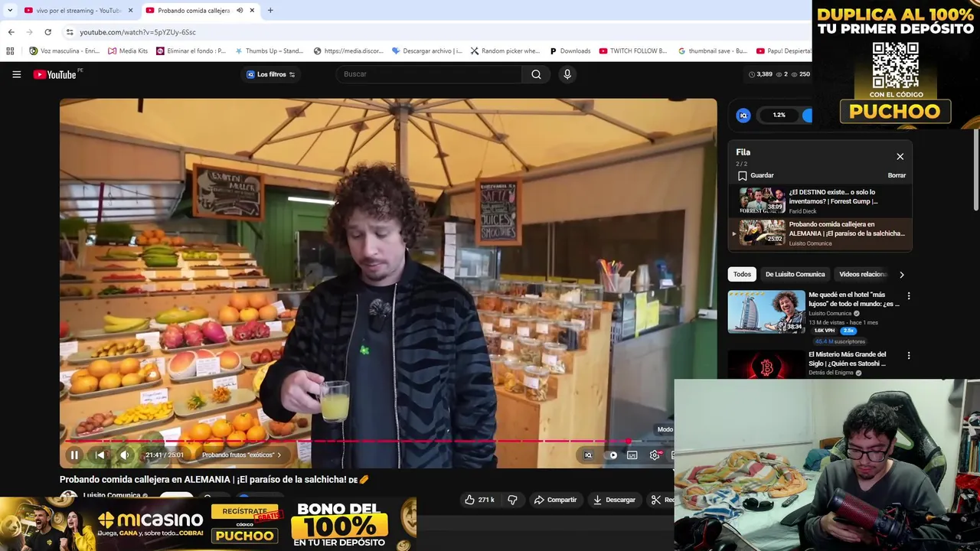Open 'Thumbs Up – Stand' bookmark
Image resolution: width=980 pixels, height=551 pixels.
click(x=269, y=51)
